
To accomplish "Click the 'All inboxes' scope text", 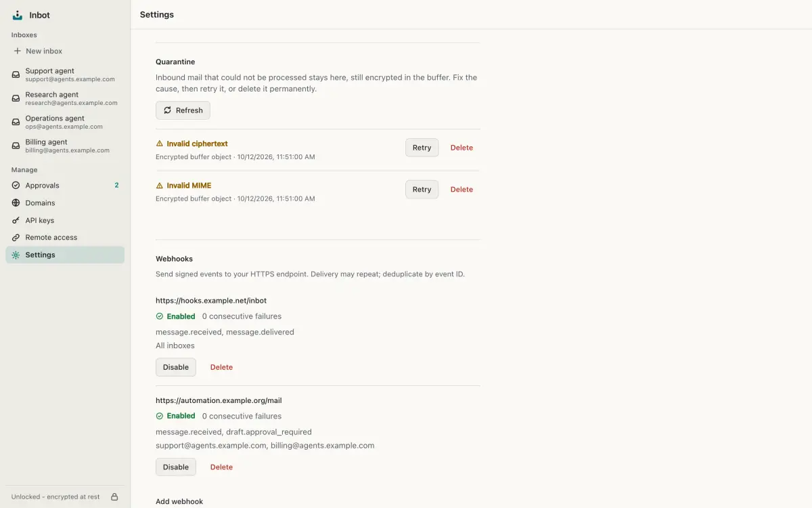I will pos(175,345).
